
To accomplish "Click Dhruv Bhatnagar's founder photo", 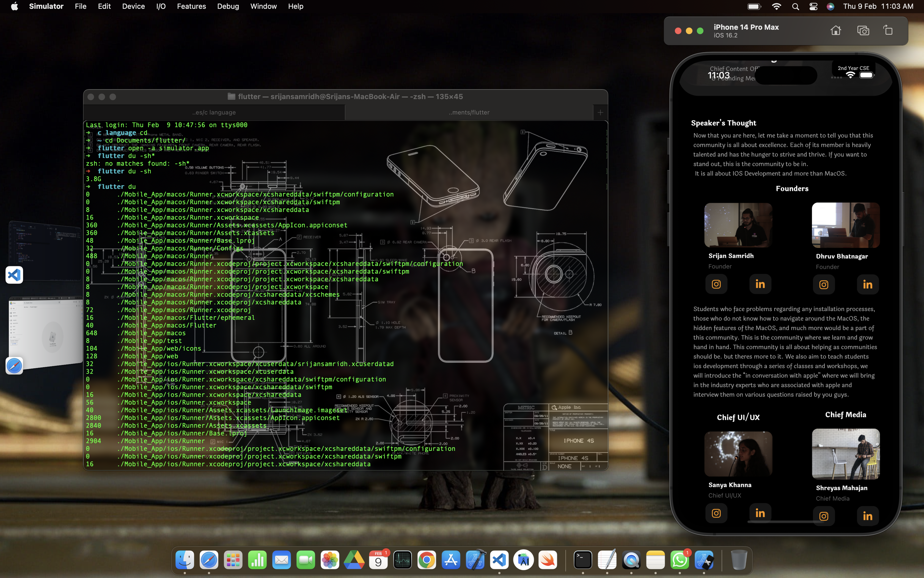I will [846, 225].
